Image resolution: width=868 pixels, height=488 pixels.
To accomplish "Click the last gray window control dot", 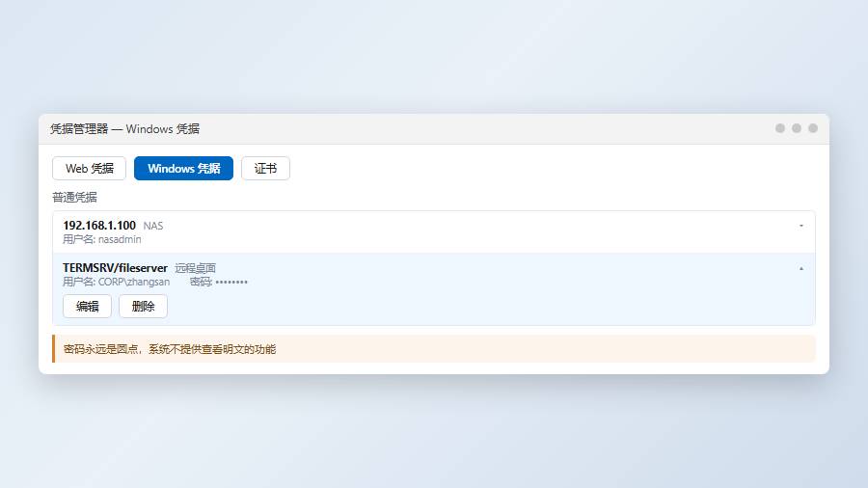I will tap(813, 128).
